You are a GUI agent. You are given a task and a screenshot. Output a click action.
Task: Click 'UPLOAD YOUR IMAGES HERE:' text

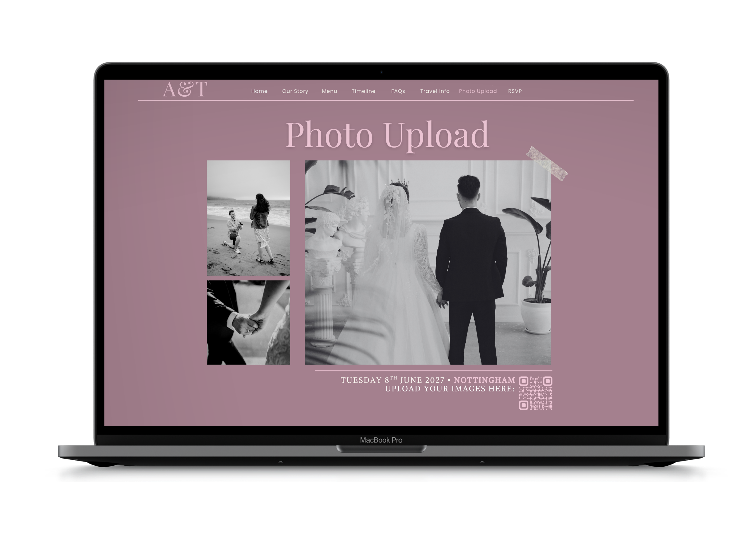point(450,389)
